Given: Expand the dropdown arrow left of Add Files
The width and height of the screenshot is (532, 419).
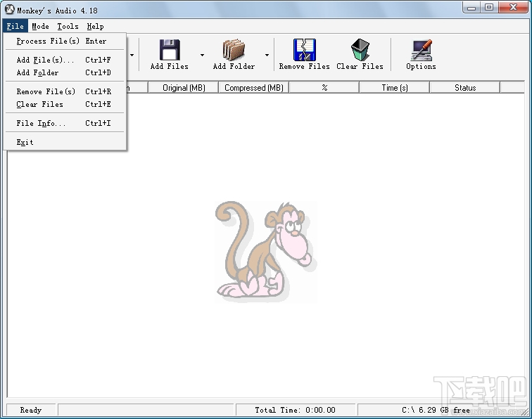Looking at the screenshot, I should click(132, 55).
